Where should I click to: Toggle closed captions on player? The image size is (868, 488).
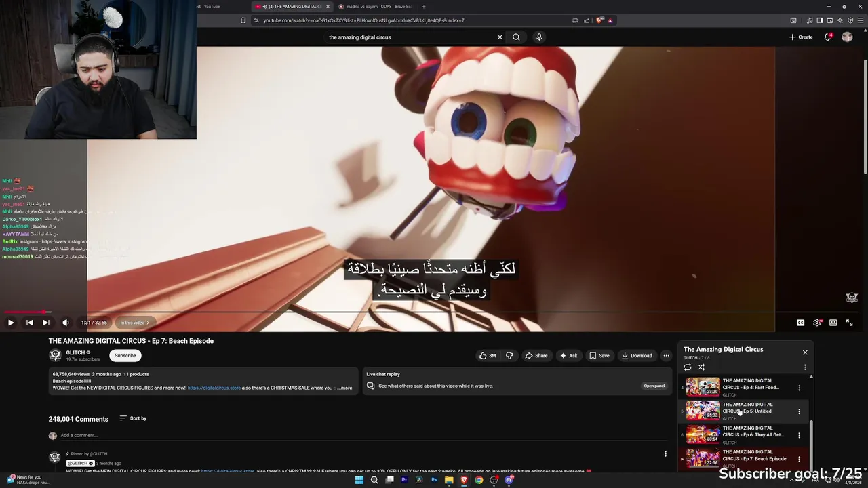pyautogui.click(x=800, y=323)
